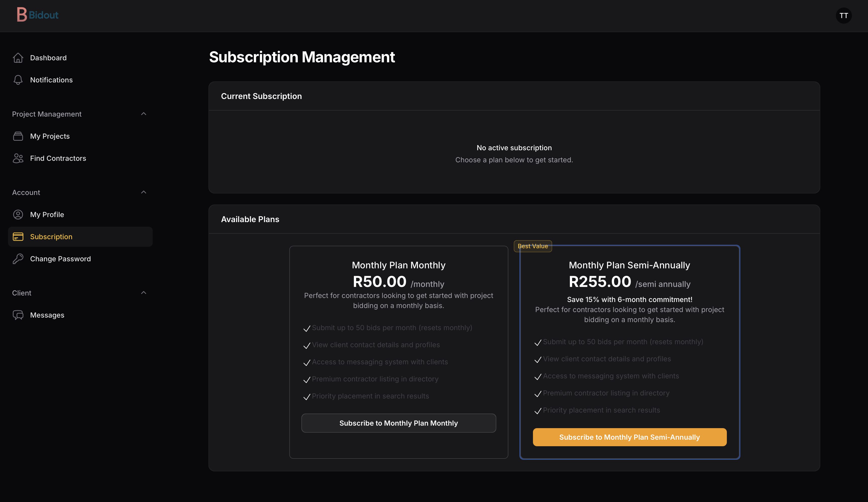868x502 pixels.
Task: Click the Change Password key icon
Action: [18, 259]
